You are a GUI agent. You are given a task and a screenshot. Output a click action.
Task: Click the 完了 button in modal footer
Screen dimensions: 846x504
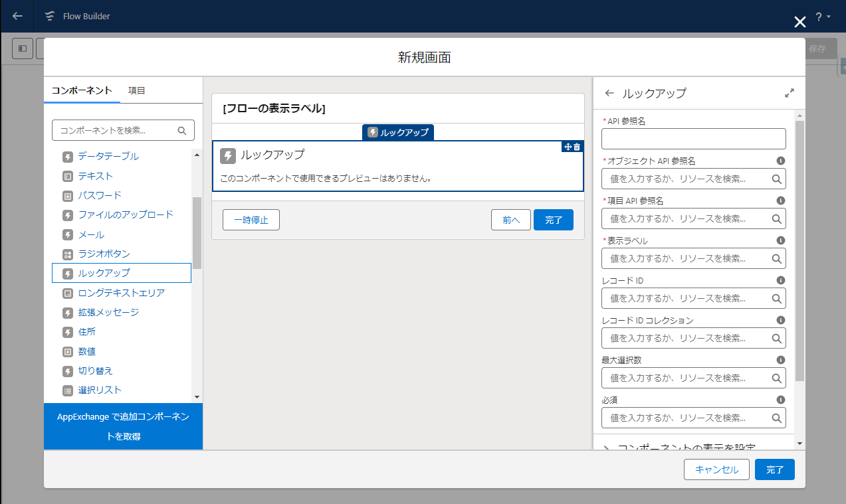(775, 469)
